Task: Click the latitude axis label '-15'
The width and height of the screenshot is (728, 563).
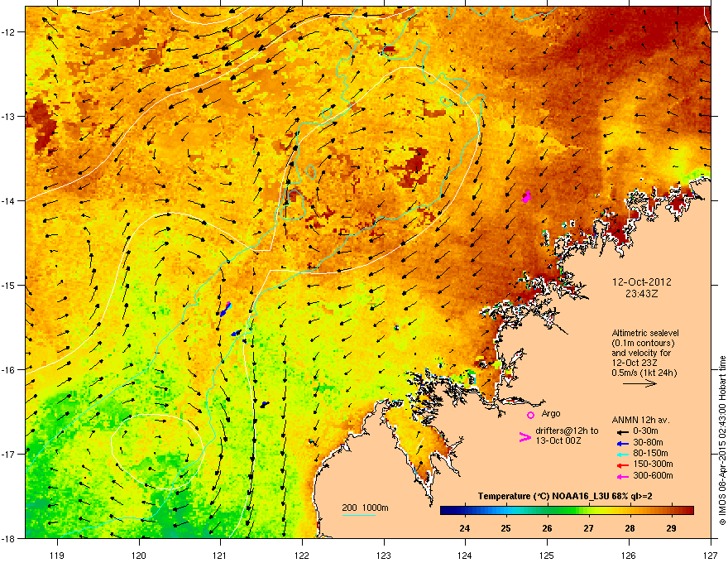Action: (8, 285)
